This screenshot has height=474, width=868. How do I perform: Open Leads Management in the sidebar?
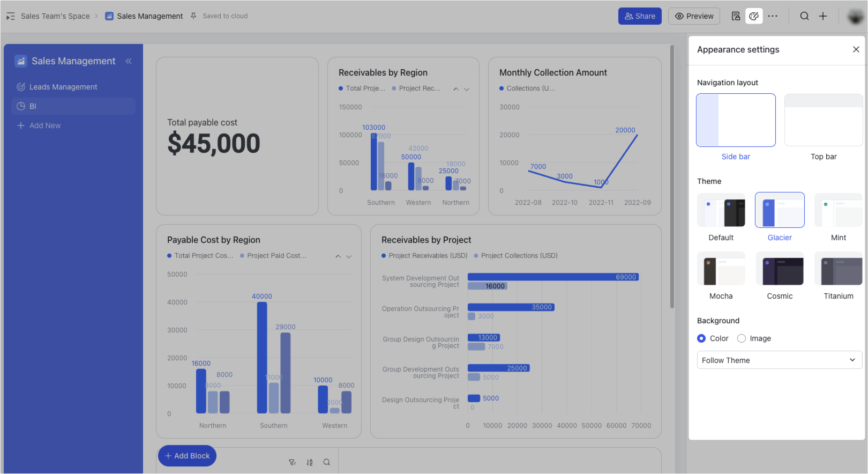73,87
